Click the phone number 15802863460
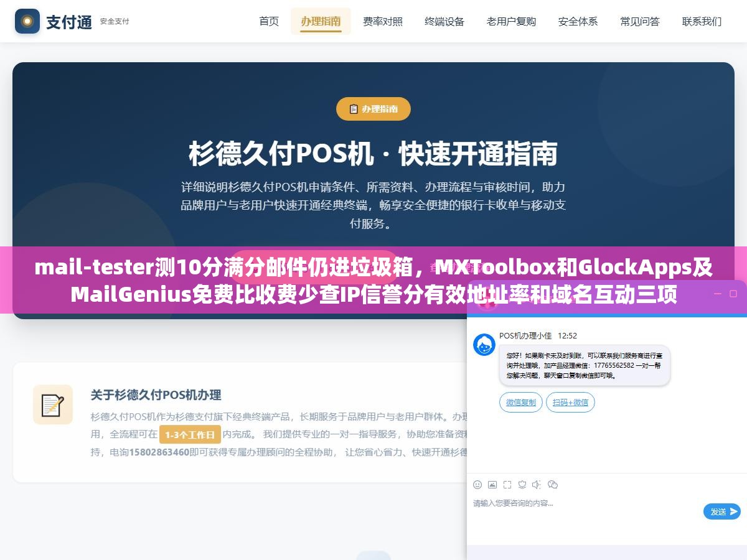 tap(159, 452)
